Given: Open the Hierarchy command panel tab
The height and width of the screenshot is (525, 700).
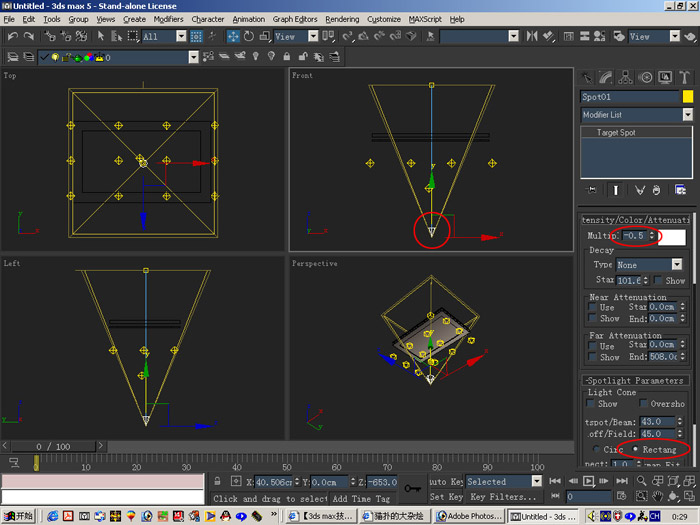Looking at the screenshot, I should click(625, 77).
